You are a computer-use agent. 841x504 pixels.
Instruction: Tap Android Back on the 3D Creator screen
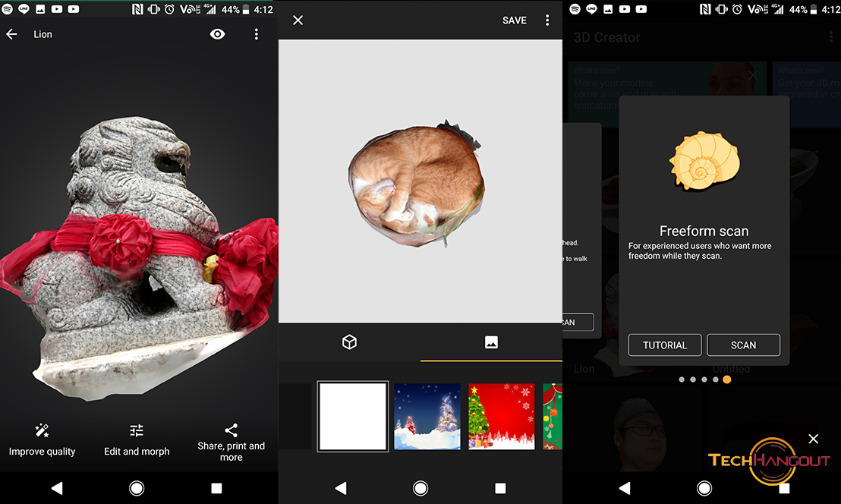pyautogui.click(x=625, y=488)
